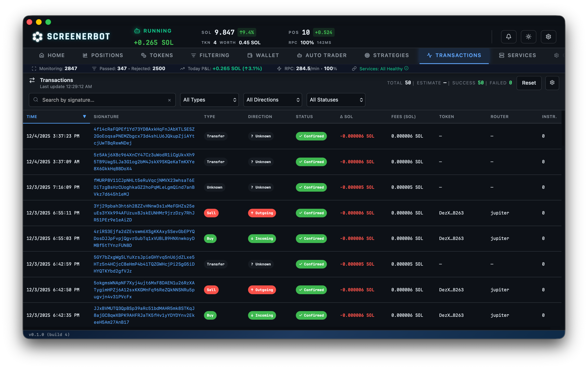588x369 pixels.
Task: Open settings via the top-right gear icon
Action: pos(548,36)
